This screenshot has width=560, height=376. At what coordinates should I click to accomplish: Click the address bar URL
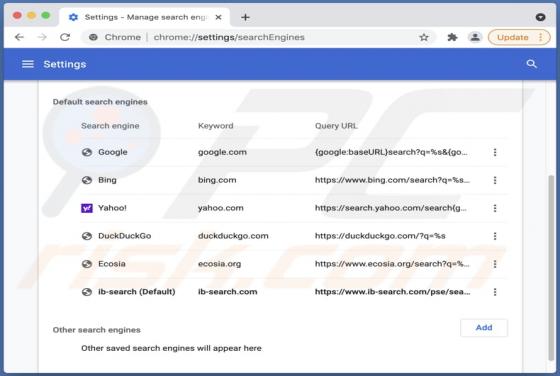coord(229,37)
